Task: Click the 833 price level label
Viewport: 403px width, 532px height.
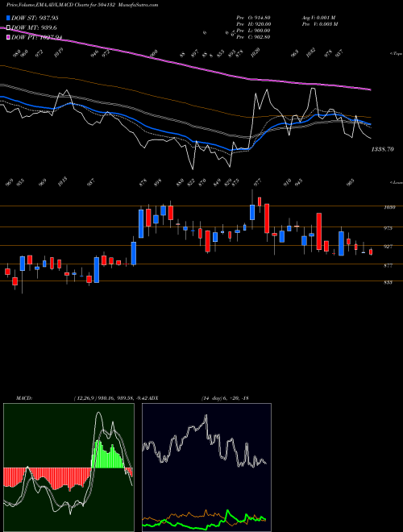Action: pyautogui.click(x=388, y=282)
